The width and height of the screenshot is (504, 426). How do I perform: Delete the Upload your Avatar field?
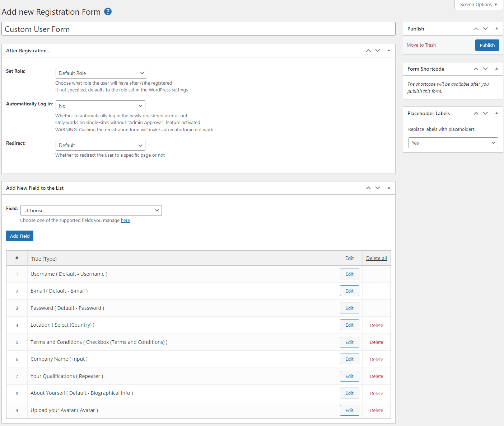[x=377, y=410]
